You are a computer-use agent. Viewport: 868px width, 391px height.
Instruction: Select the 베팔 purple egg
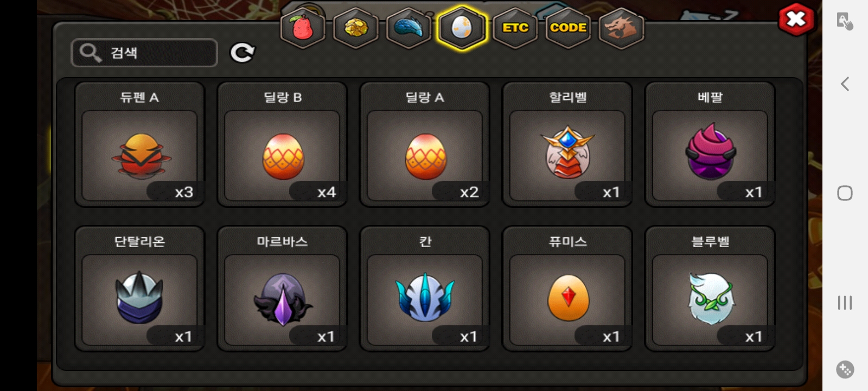(x=710, y=144)
